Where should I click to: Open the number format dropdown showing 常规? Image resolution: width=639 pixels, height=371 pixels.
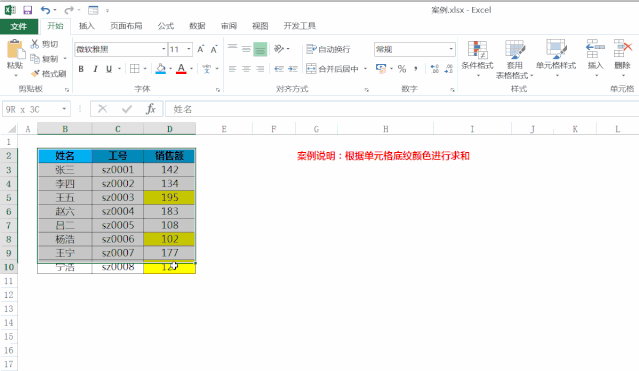(x=451, y=49)
